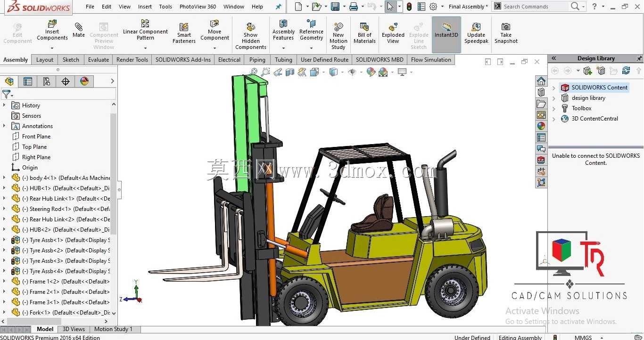
Task: Click the Section View icon
Action: 290,72
